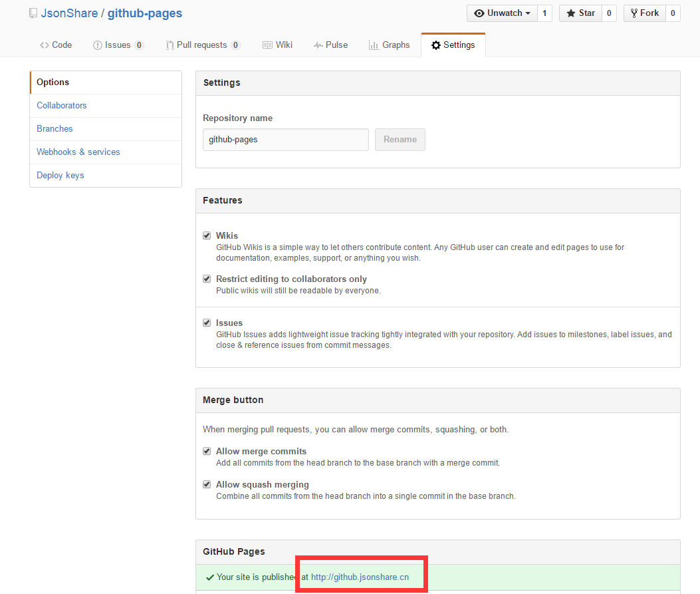Open Deploy keys in the sidebar
The image size is (700, 594).
click(106, 175)
